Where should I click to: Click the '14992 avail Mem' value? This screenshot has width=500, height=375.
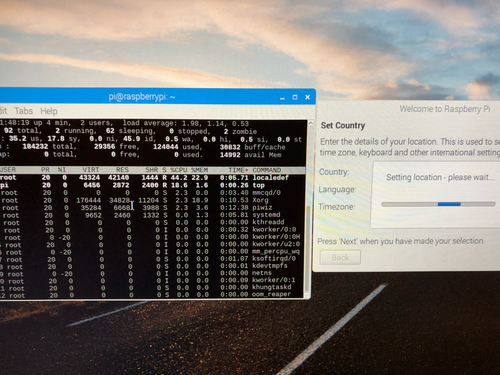[250, 155]
